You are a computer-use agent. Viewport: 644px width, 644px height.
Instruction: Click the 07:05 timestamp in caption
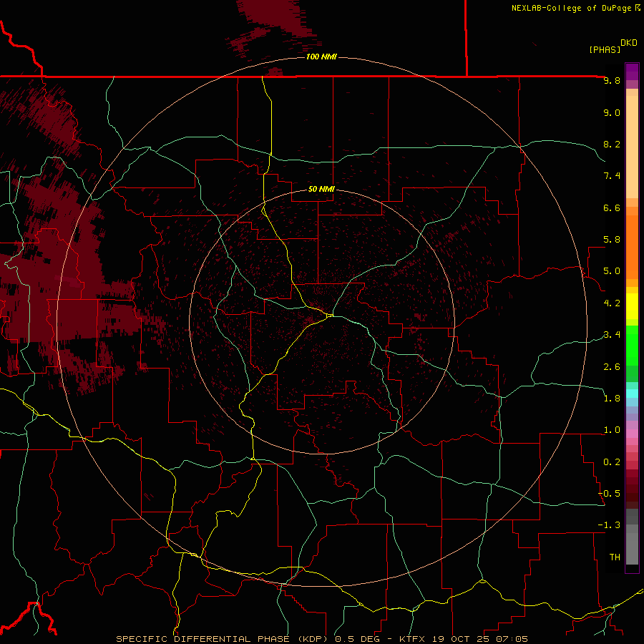512,639
